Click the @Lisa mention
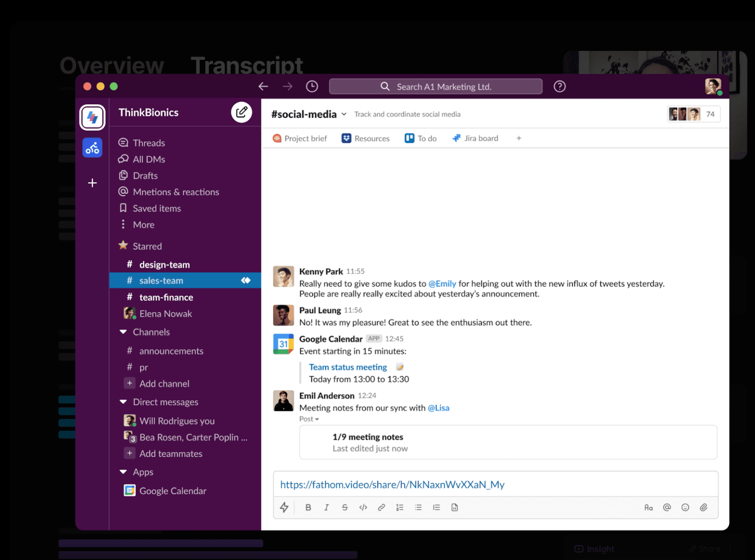 (438, 408)
